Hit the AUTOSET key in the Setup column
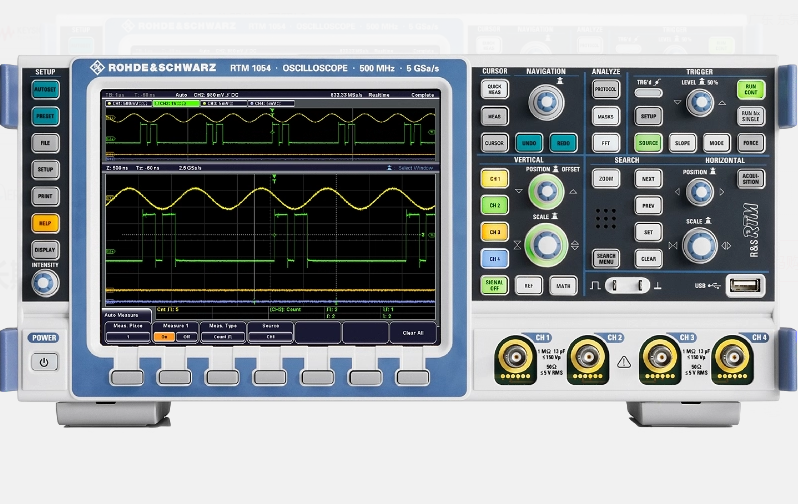 pyautogui.click(x=45, y=90)
